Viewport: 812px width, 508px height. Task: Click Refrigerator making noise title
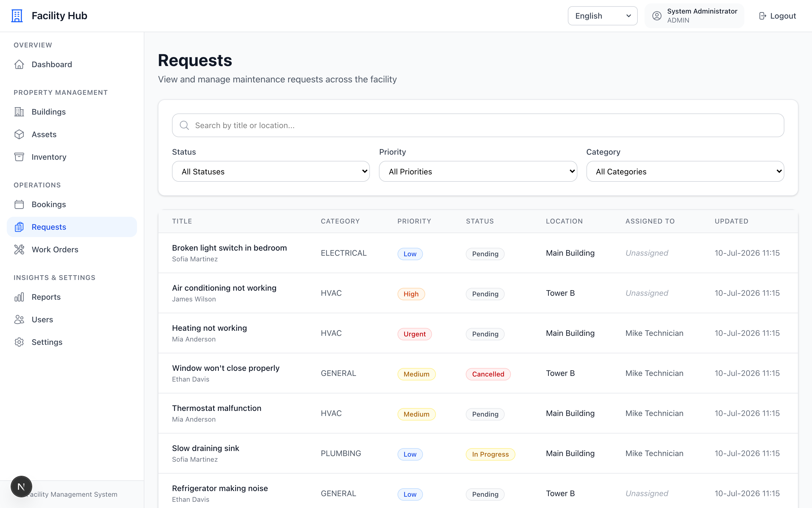tap(220, 488)
